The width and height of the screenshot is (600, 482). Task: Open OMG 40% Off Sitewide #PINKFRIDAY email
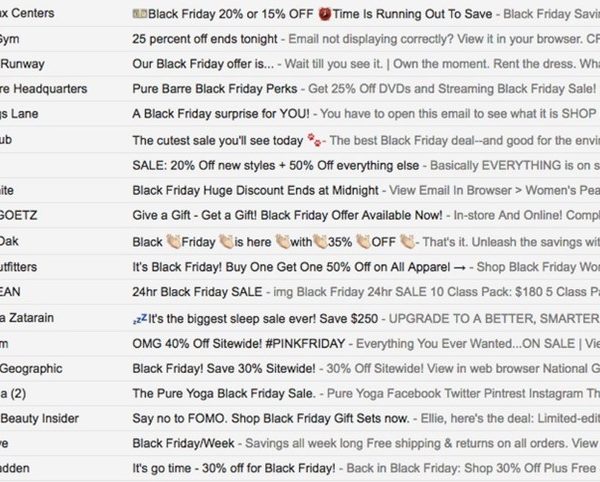[x=300, y=344]
